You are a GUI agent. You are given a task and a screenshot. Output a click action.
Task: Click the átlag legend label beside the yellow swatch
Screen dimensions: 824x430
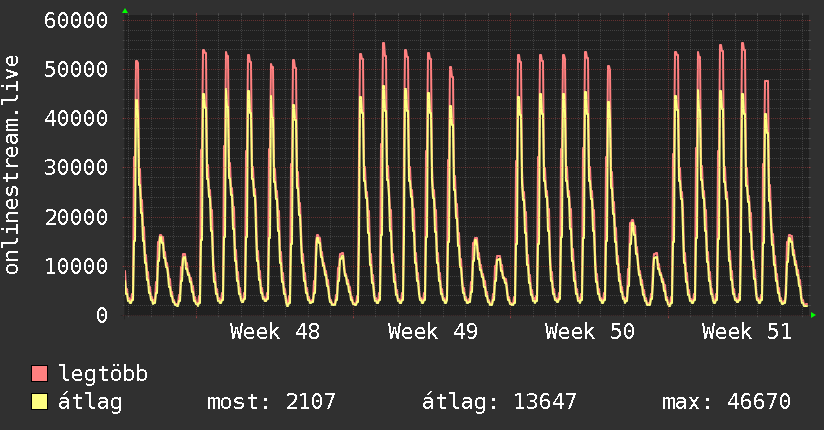(90, 402)
